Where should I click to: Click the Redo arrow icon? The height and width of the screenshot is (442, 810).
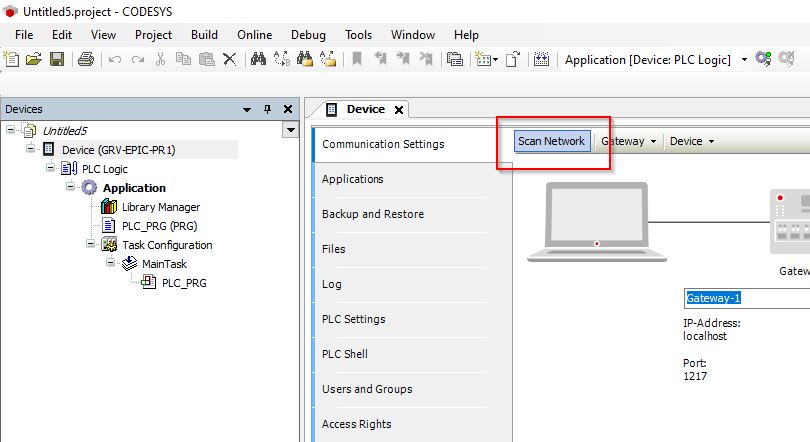(138, 60)
